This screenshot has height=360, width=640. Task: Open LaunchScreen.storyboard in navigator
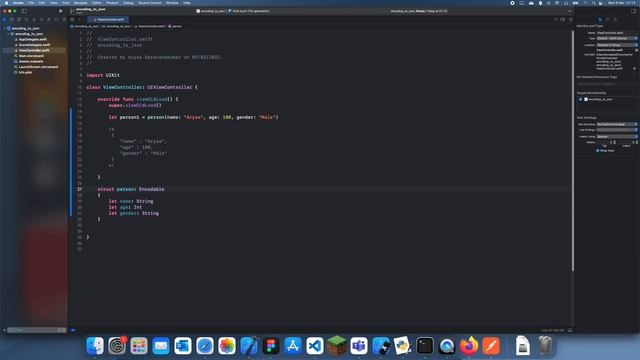pos(38,67)
